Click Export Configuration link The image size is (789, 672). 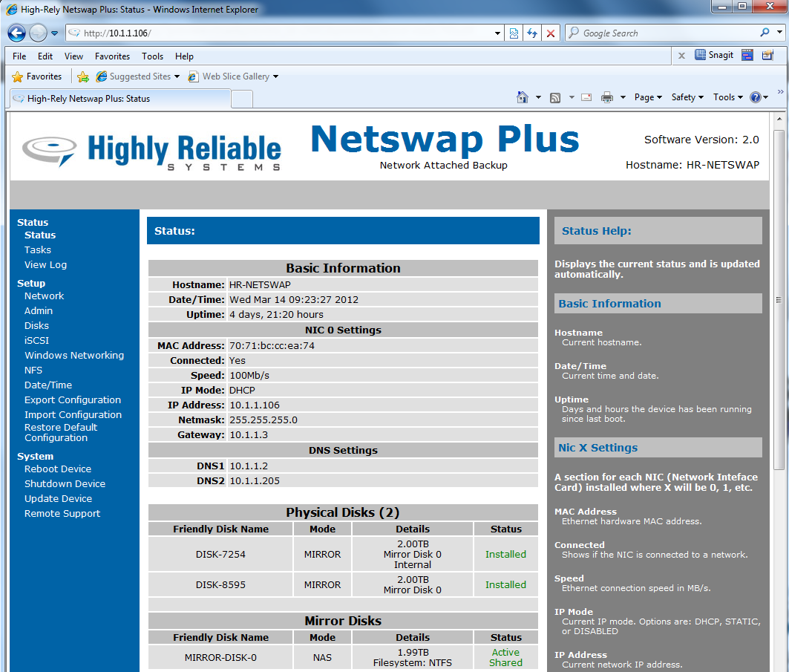73,400
